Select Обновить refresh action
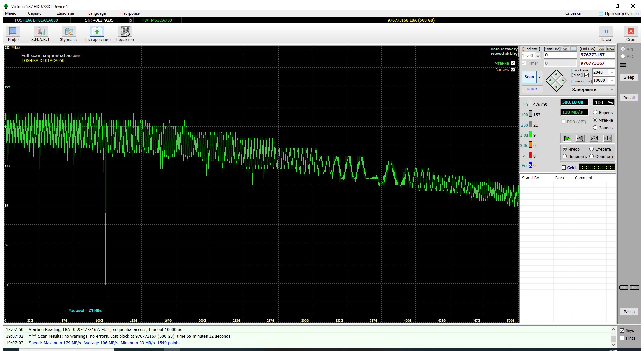Screen dimensions: 644x351 click(x=592, y=156)
